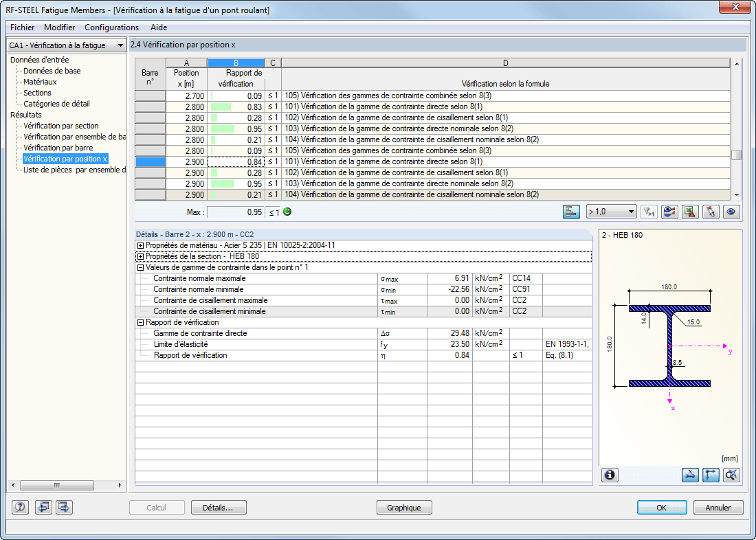Click the filter exceeding ratio >1 button
The width and height of the screenshot is (756, 540).
[649, 212]
